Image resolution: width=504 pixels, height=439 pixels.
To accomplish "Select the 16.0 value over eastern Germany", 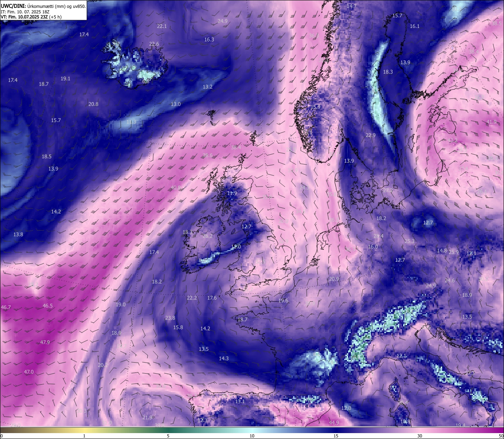I will coord(373,247).
